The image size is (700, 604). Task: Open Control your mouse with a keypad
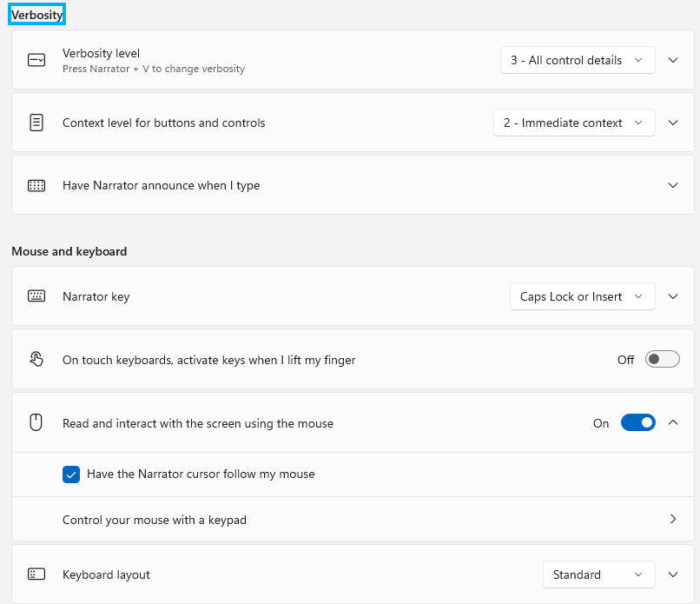coord(353,519)
